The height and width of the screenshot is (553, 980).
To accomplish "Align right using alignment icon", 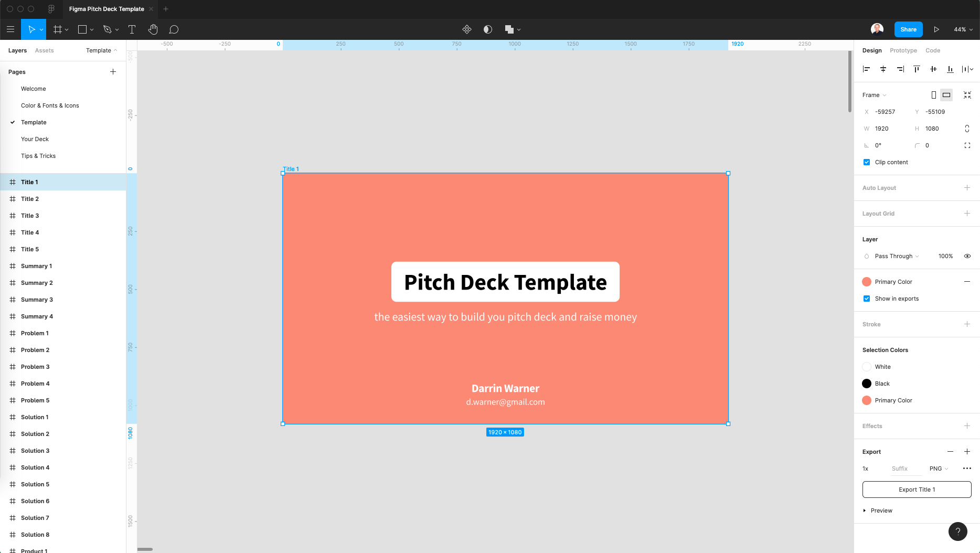I will tap(900, 69).
